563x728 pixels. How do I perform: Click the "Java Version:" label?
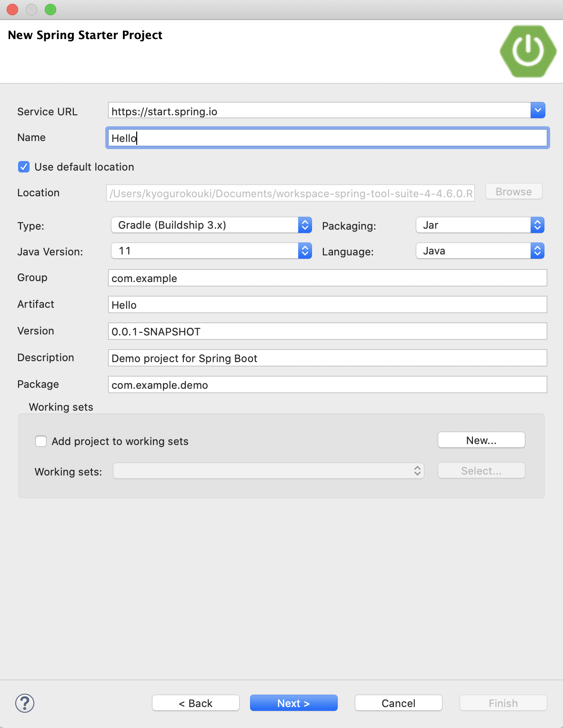(x=50, y=252)
